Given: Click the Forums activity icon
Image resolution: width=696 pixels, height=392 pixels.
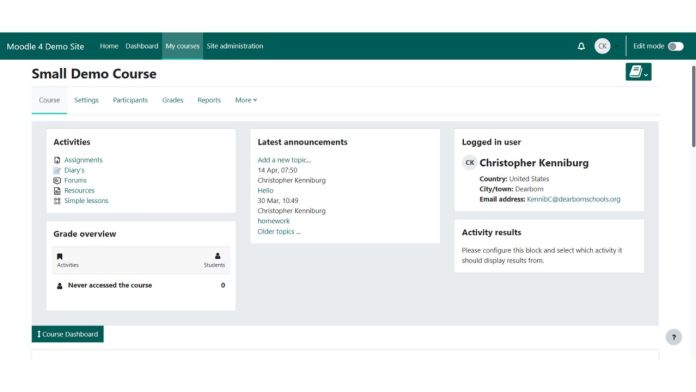Looking at the screenshot, I should coord(57,180).
